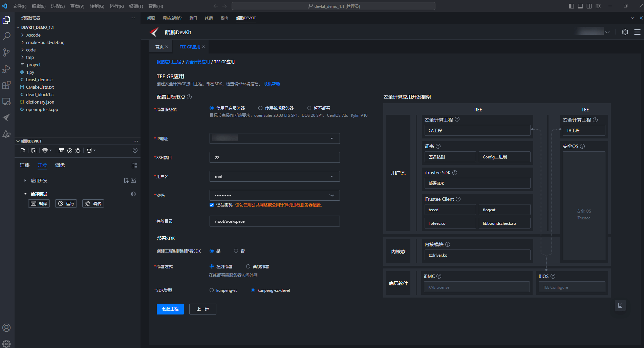
Task: Click the user profile icon in the DevKit panel
Action: (135, 150)
